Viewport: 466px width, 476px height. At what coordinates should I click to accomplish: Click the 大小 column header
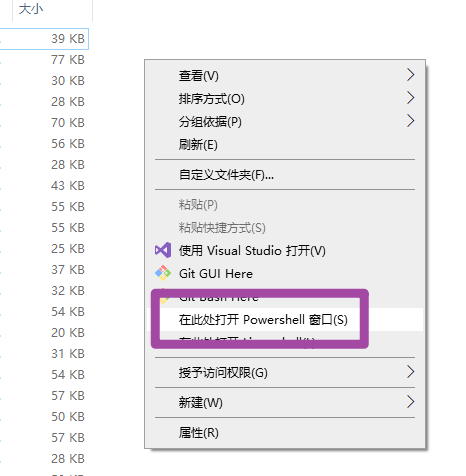coord(52,9)
